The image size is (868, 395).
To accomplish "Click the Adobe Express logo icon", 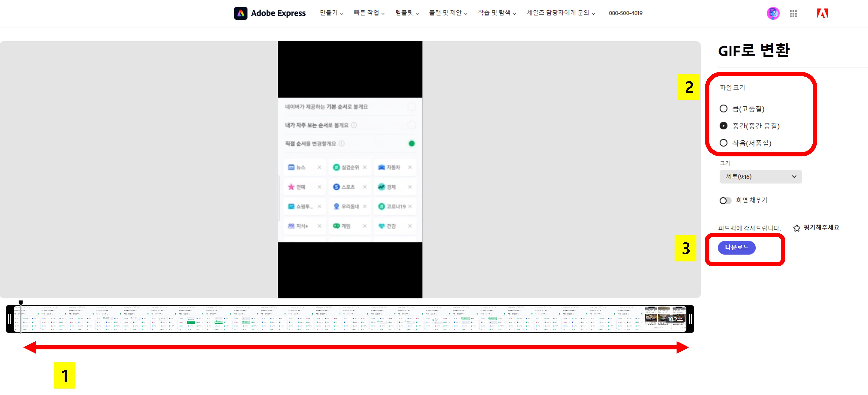I will click(241, 13).
